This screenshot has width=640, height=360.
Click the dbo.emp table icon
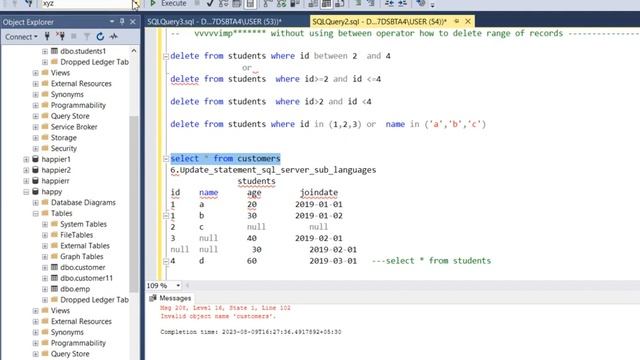tap(54, 289)
